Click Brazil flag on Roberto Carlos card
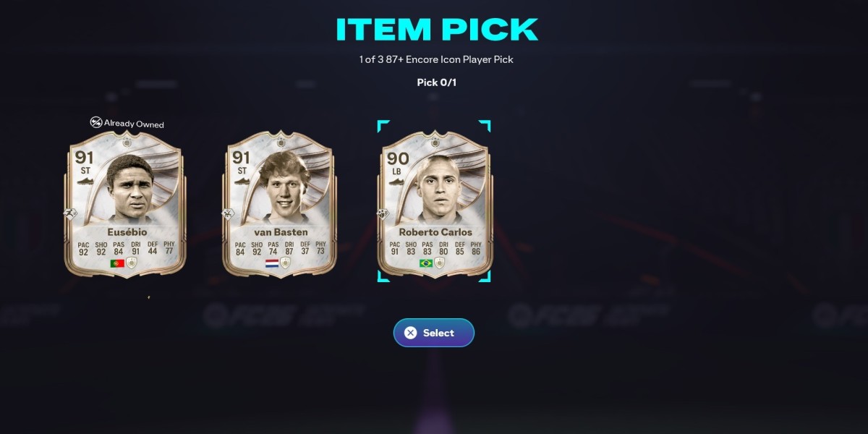 pyautogui.click(x=426, y=263)
